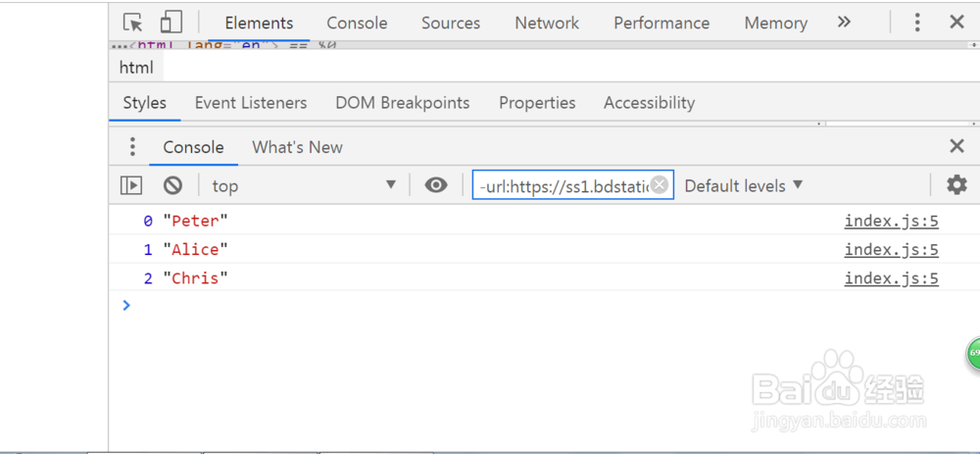The height and width of the screenshot is (454, 980).
Task: Open the console drawer three-dot menu
Action: (x=132, y=147)
